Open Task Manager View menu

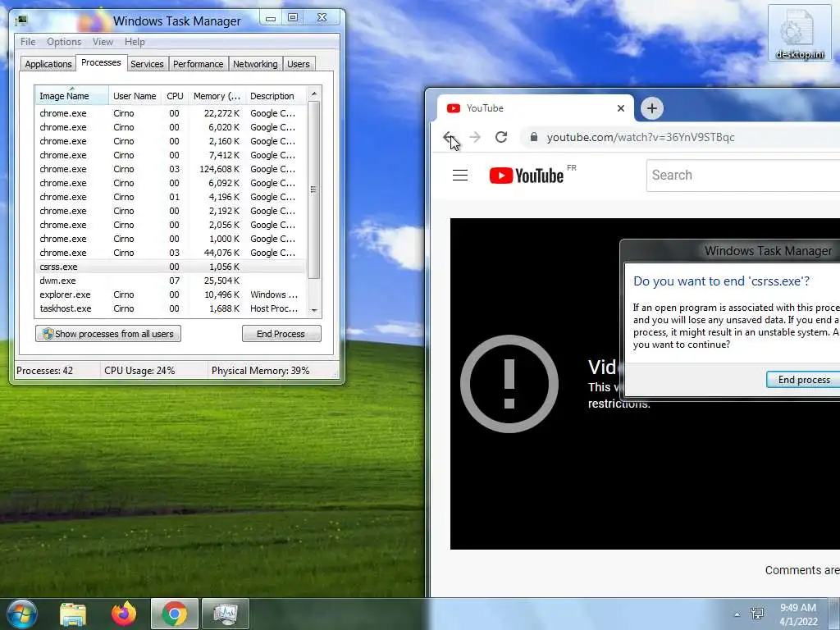(x=103, y=41)
